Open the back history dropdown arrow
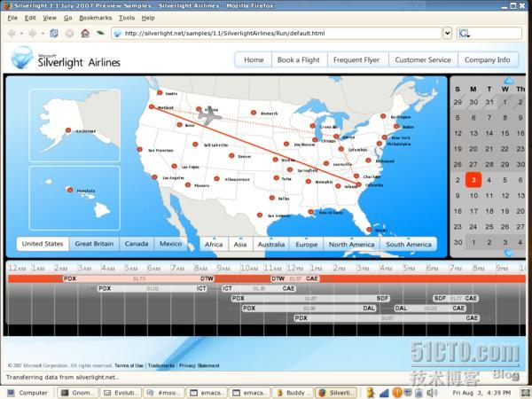The height and width of the screenshot is (399, 532). point(21,34)
